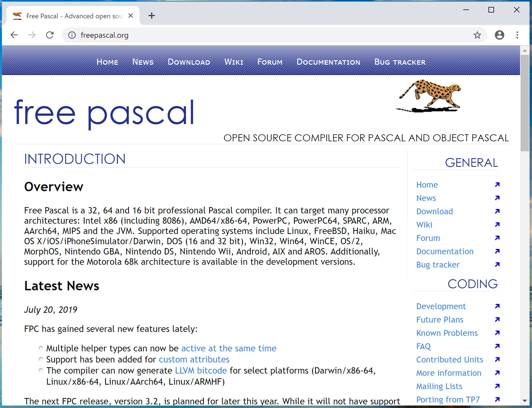This screenshot has height=408, width=532.
Task: Select Bug Tracker in top navigation bar
Action: pos(400,62)
